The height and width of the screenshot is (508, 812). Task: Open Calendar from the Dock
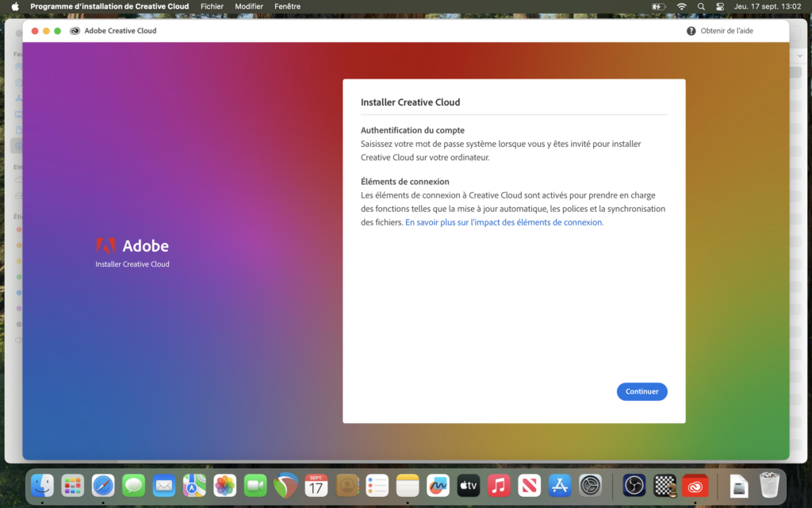click(316, 486)
